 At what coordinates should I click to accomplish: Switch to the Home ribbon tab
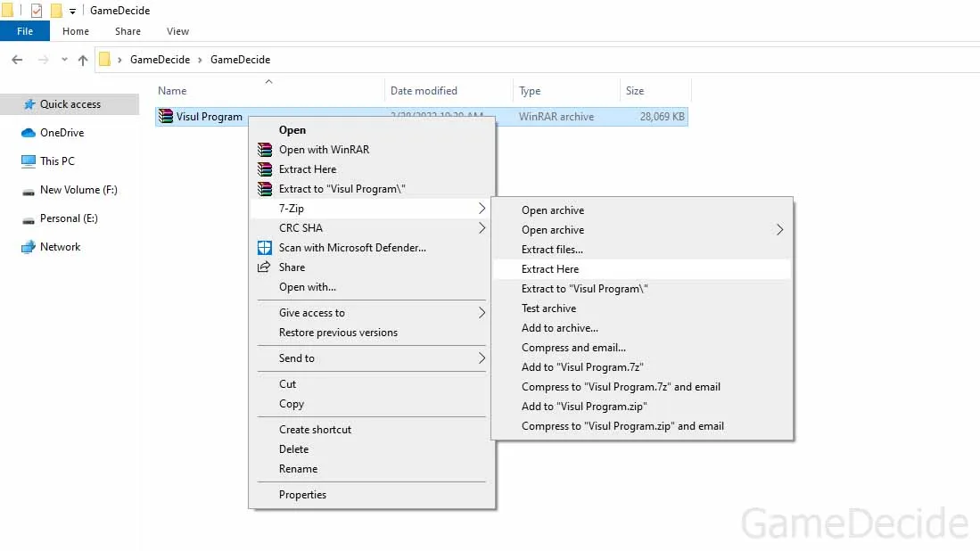click(76, 31)
